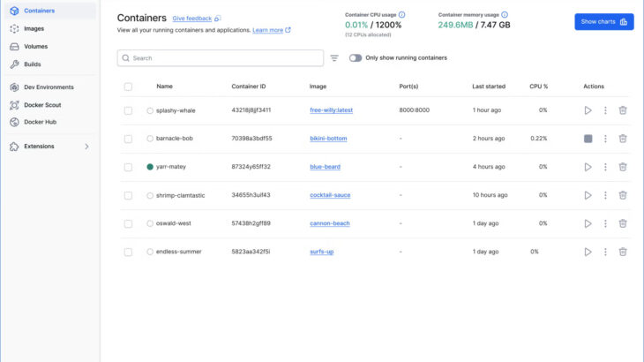Open more actions for yarr-matey
Viewport: 644px width, 362px height.
[x=605, y=167]
